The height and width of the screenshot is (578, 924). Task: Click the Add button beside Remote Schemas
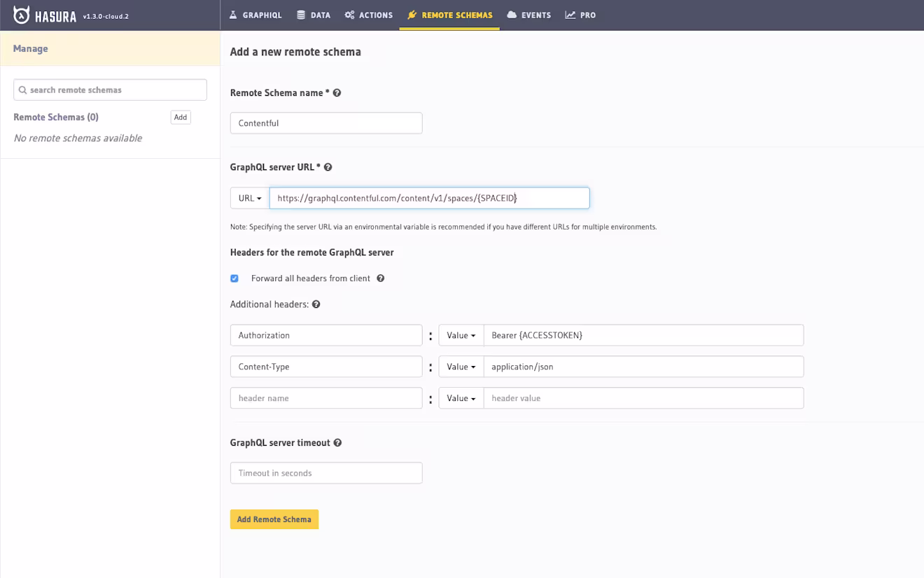[181, 117]
